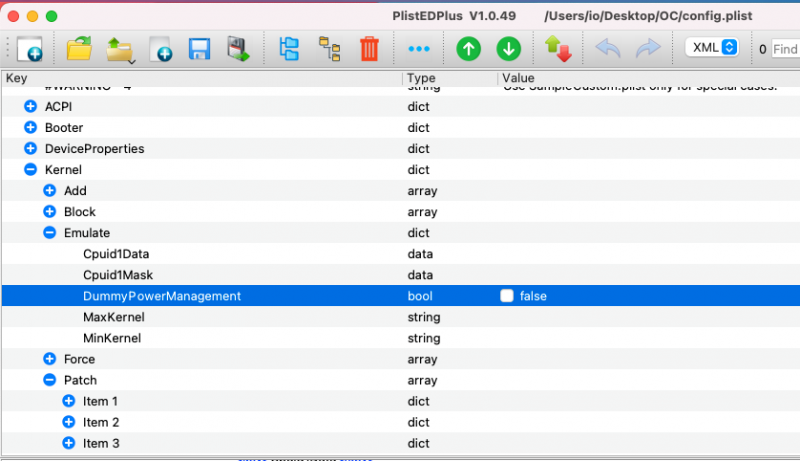The image size is (800, 461).
Task: Click the dict type of Item 2
Action: click(x=418, y=422)
